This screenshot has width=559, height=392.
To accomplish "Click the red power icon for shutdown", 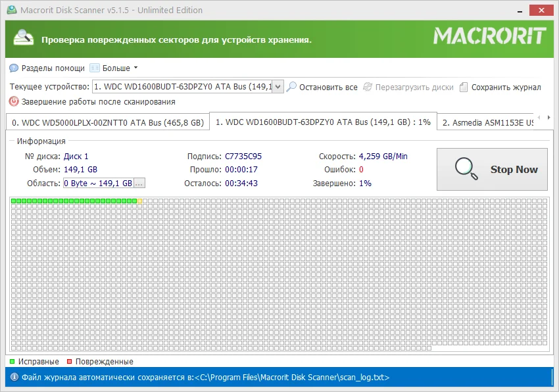I will pos(14,102).
